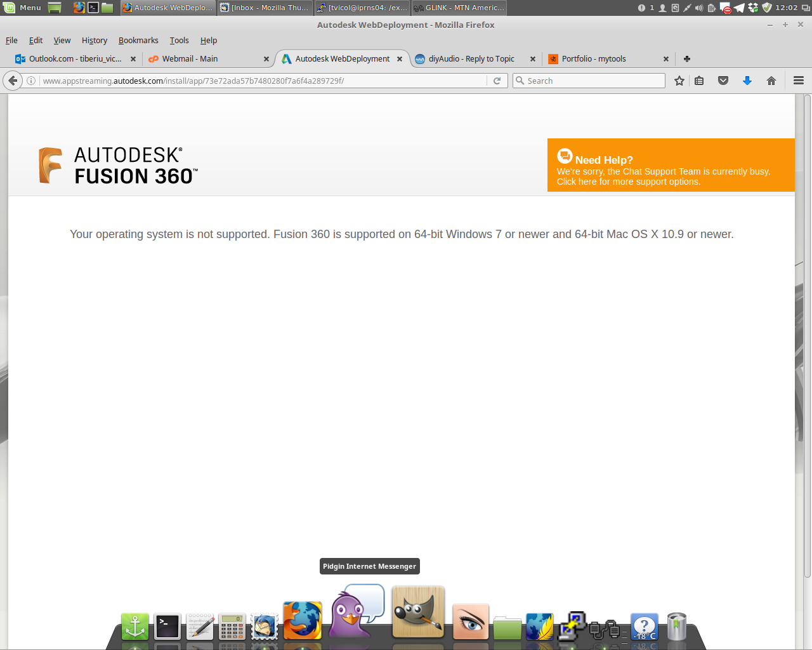
Task: Click the URL address field
Action: [263, 81]
